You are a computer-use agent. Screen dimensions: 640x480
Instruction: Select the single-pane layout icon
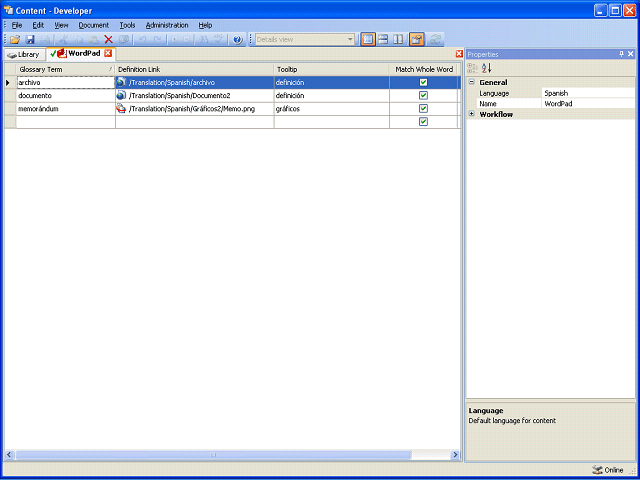coord(368,40)
